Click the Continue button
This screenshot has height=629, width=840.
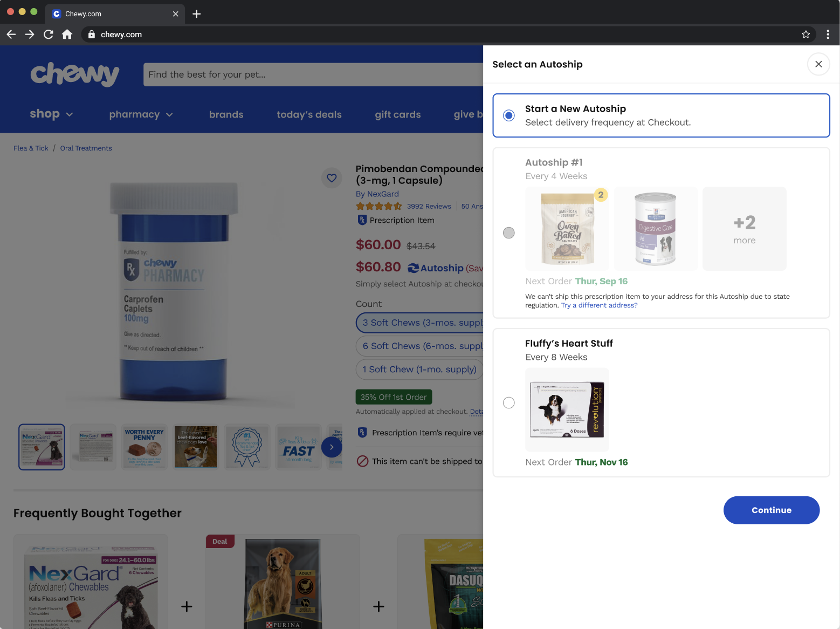pyautogui.click(x=772, y=510)
